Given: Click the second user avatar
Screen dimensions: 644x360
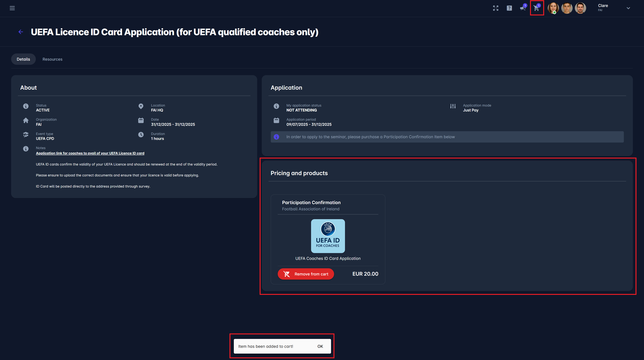Looking at the screenshot, I should [x=567, y=8].
